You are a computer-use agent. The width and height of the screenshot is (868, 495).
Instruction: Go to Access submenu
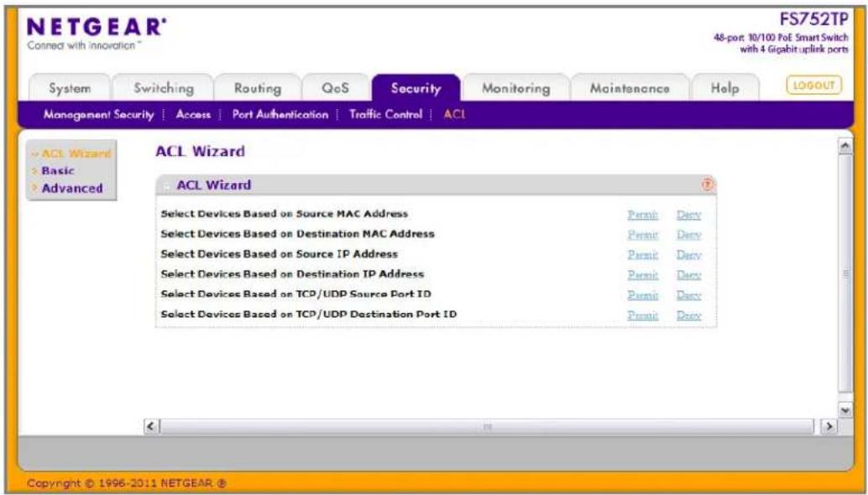point(193,114)
